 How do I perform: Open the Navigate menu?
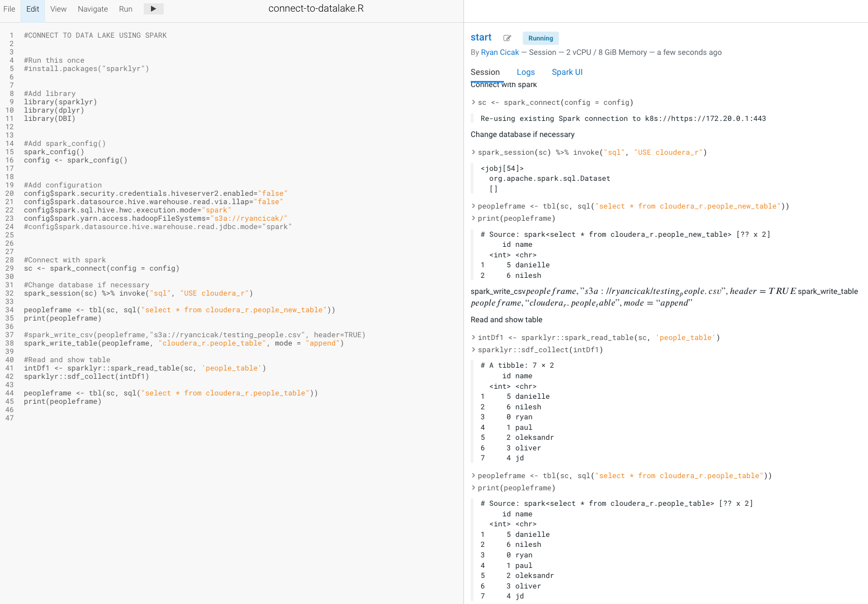pyautogui.click(x=92, y=9)
